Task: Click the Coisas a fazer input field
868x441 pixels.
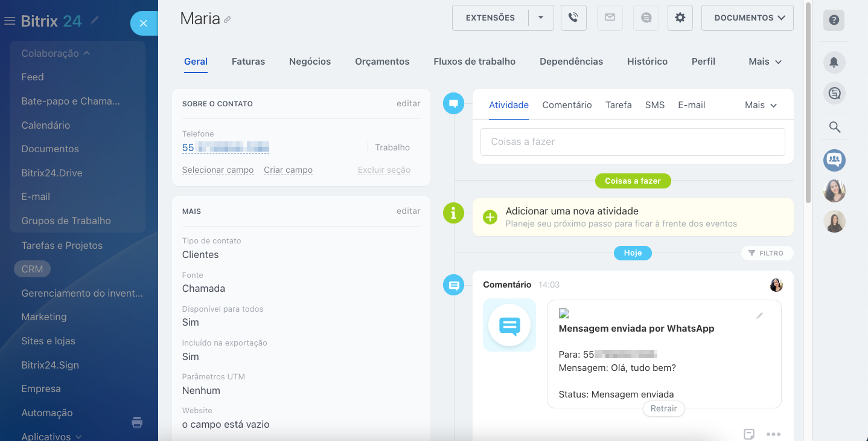Action: tap(633, 142)
